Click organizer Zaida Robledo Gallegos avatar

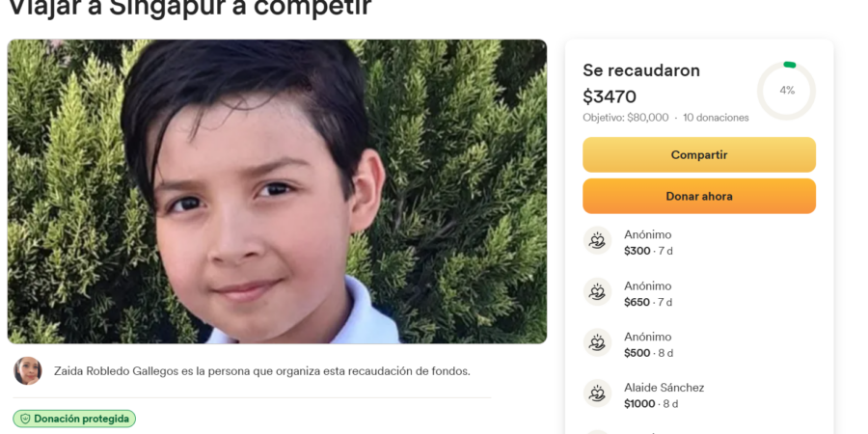point(28,371)
